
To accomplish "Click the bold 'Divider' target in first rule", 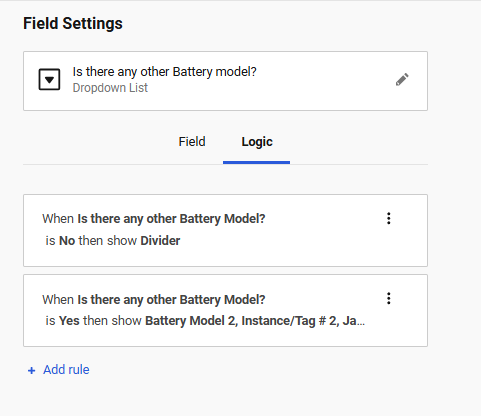I will tap(160, 240).
